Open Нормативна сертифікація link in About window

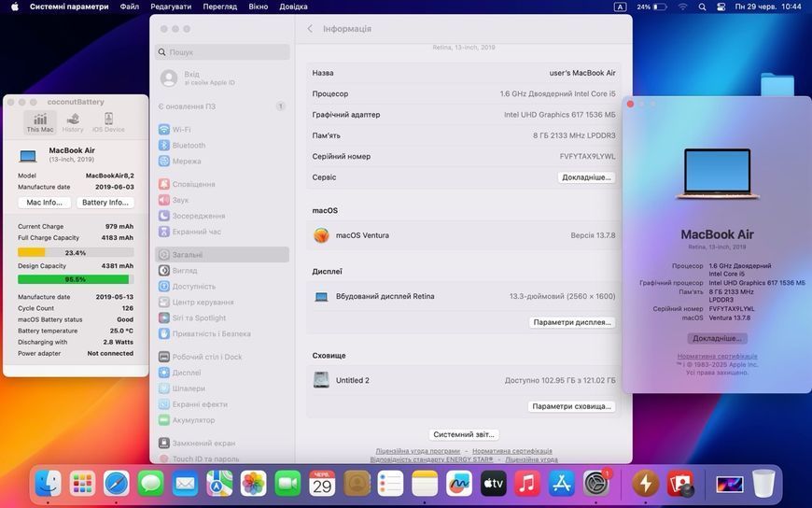pyautogui.click(x=717, y=356)
